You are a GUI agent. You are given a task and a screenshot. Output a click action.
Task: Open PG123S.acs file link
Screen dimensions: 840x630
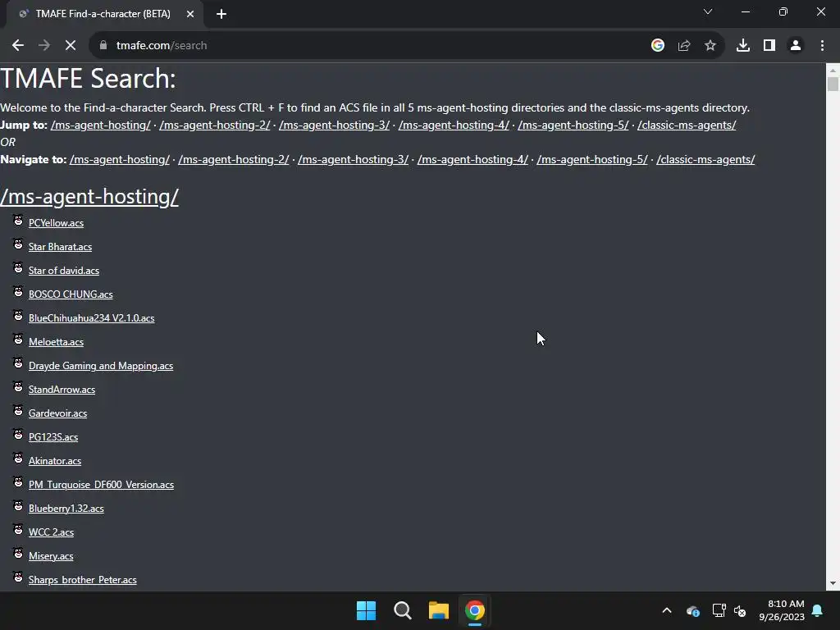coord(53,437)
